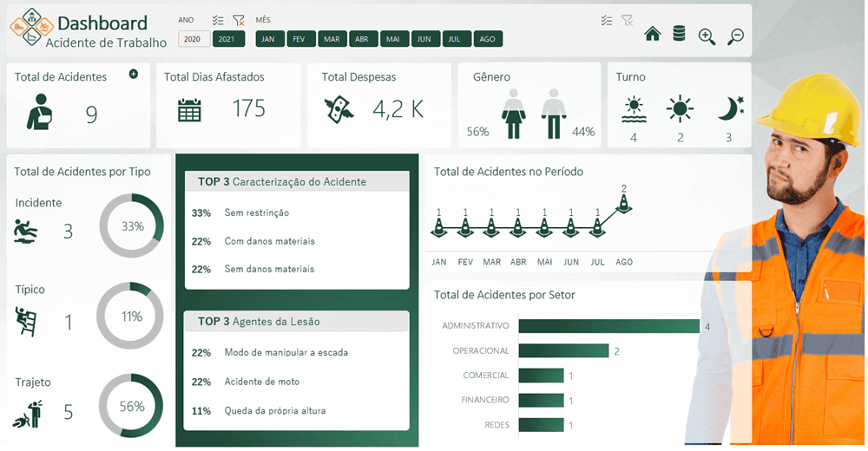
Task: Click the AGO cone marker on chart
Action: tap(624, 203)
